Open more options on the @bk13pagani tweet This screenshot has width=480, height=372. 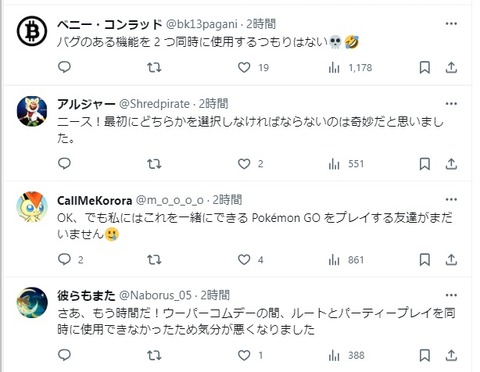point(451,24)
